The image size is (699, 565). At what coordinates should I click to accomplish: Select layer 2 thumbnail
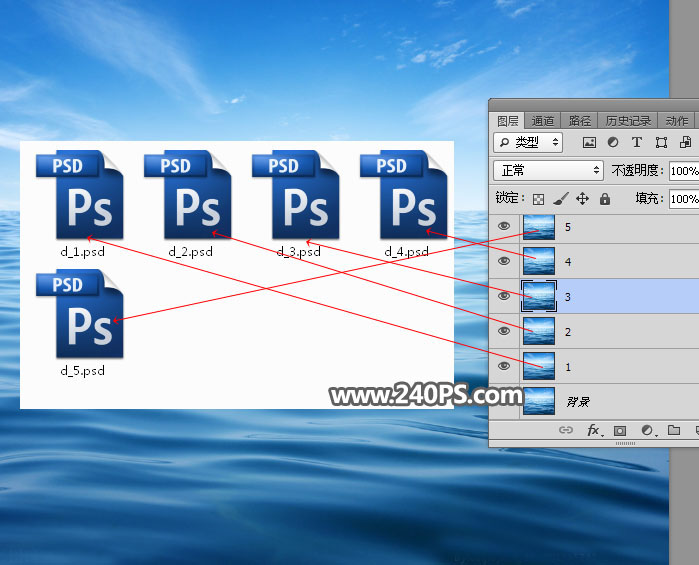pos(539,331)
